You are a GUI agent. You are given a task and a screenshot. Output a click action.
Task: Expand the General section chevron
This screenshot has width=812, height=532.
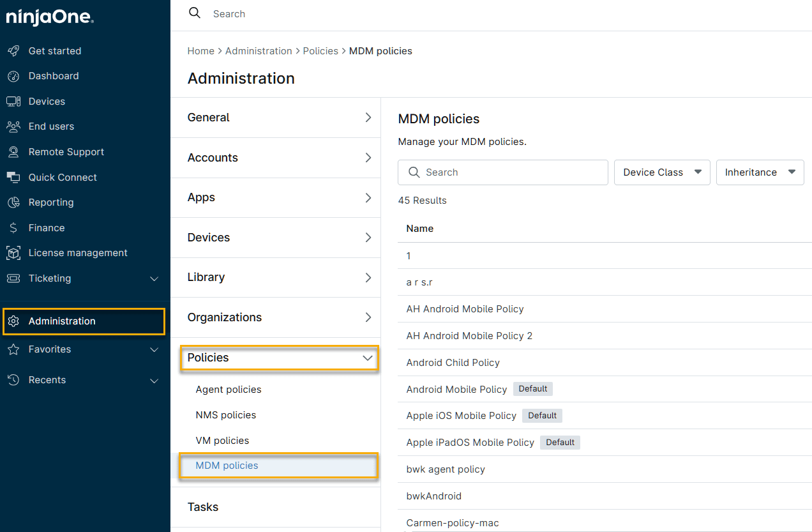[368, 118]
